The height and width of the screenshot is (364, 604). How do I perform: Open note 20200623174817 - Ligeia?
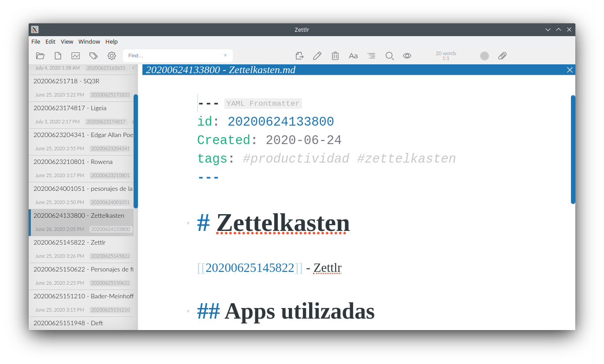81,115
